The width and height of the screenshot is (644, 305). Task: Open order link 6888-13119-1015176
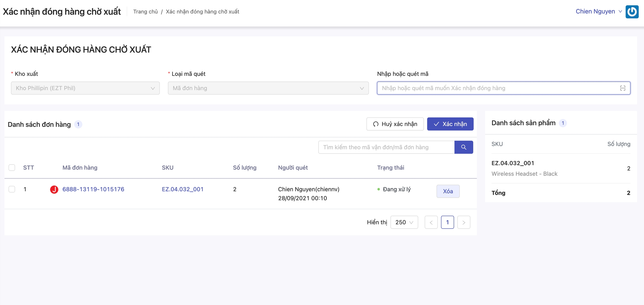pos(93,189)
